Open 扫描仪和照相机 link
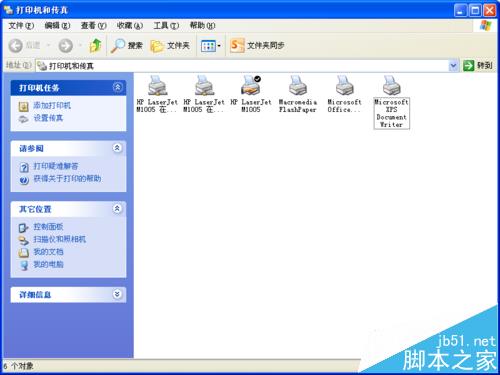The width and height of the screenshot is (500, 375). (60, 239)
